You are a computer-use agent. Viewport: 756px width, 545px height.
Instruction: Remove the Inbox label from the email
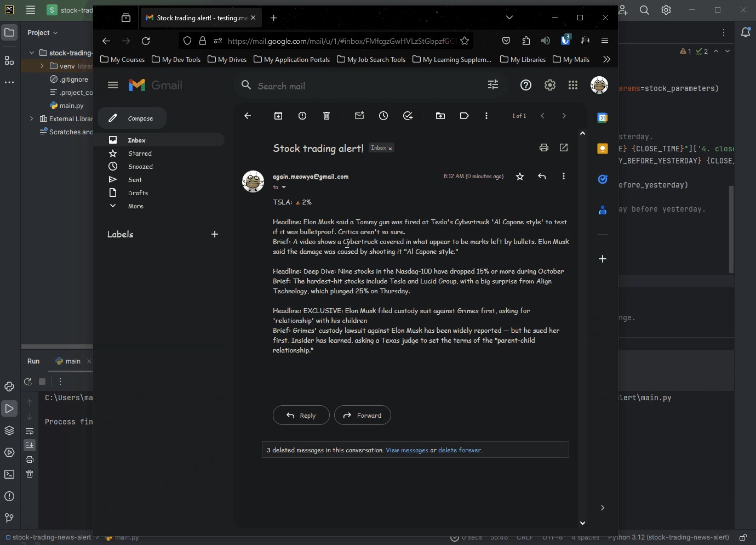coord(391,149)
